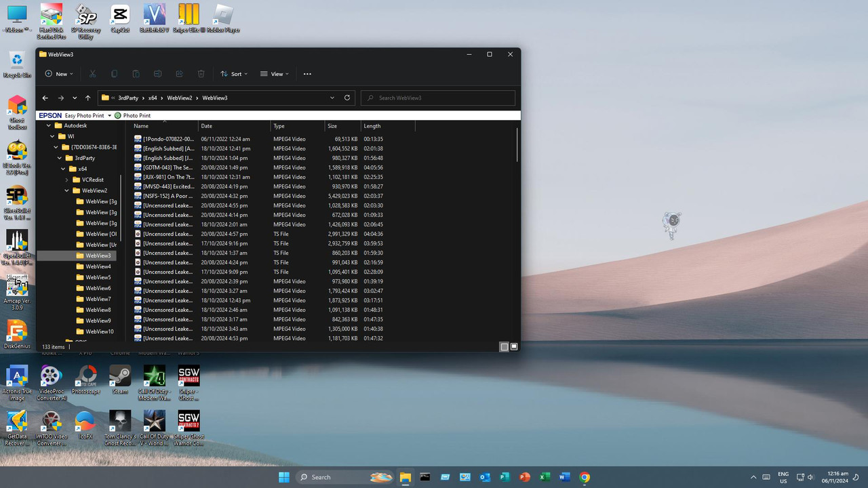The width and height of the screenshot is (868, 488).
Task: Open the See more three-dots menu
Action: (307, 74)
